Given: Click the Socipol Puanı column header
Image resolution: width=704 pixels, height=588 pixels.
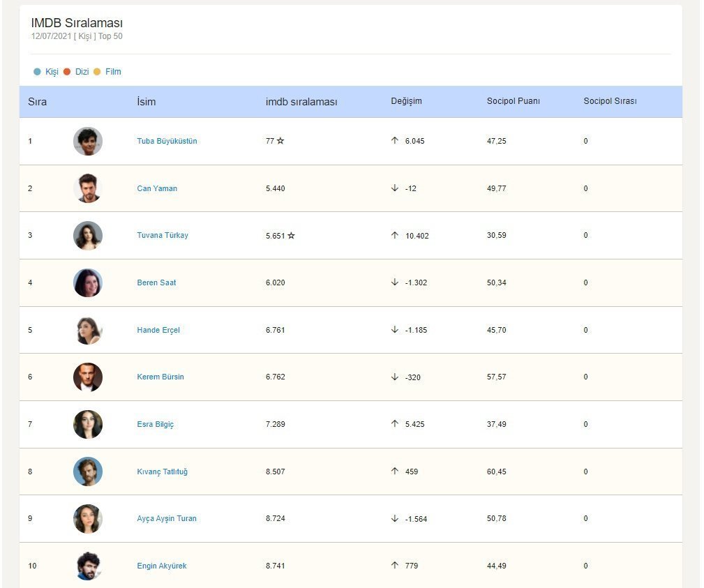Looking at the screenshot, I should tap(513, 101).
